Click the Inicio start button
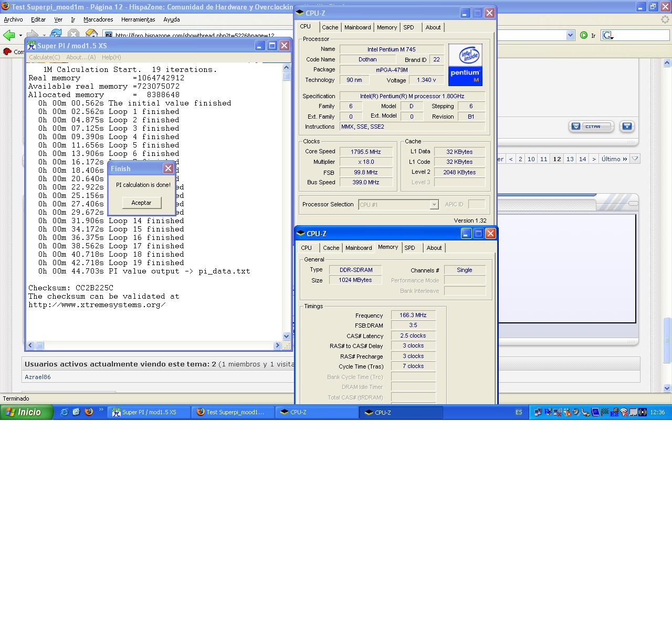 pyautogui.click(x=27, y=412)
